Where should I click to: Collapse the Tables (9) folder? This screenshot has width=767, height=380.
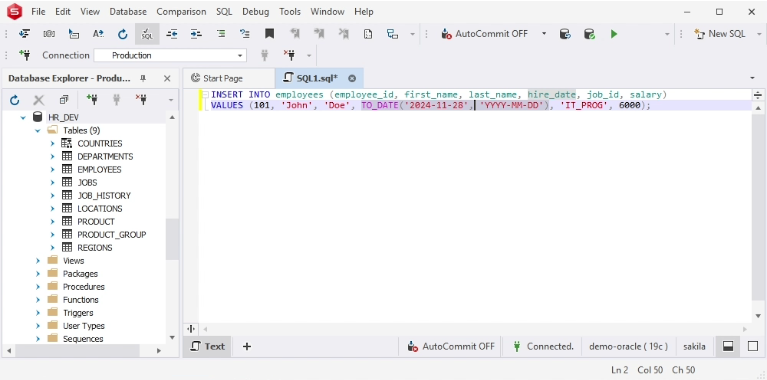point(38,131)
